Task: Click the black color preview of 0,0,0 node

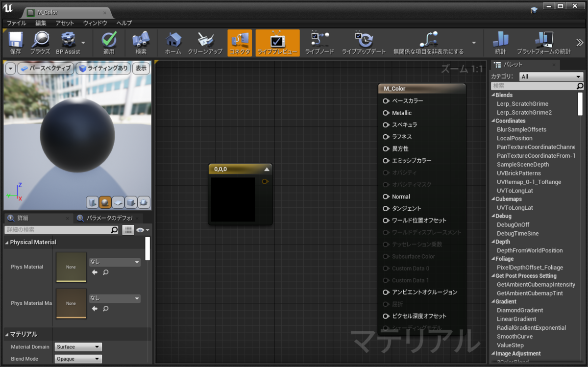Action: point(233,199)
